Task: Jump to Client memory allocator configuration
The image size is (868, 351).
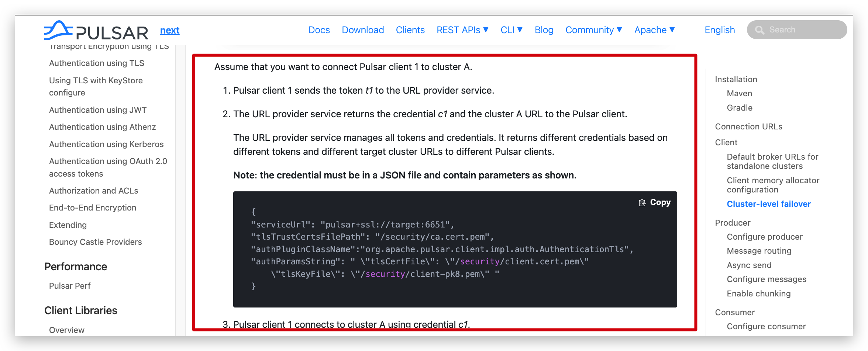Action: click(x=773, y=185)
